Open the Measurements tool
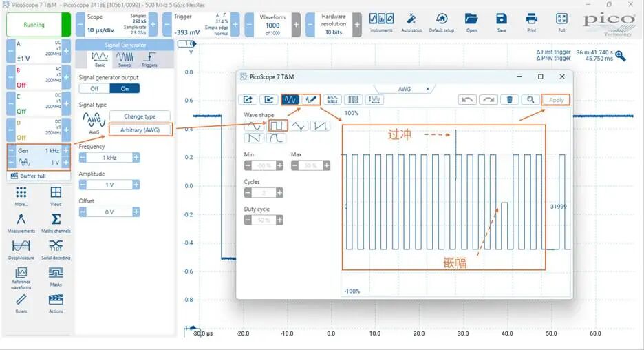Viewport: 644px width, 350px height. [21, 223]
